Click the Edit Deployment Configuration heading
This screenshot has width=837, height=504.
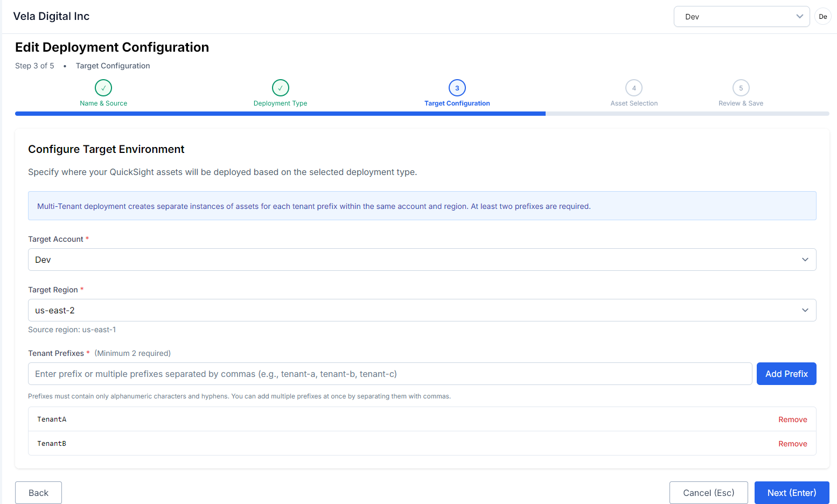click(112, 47)
